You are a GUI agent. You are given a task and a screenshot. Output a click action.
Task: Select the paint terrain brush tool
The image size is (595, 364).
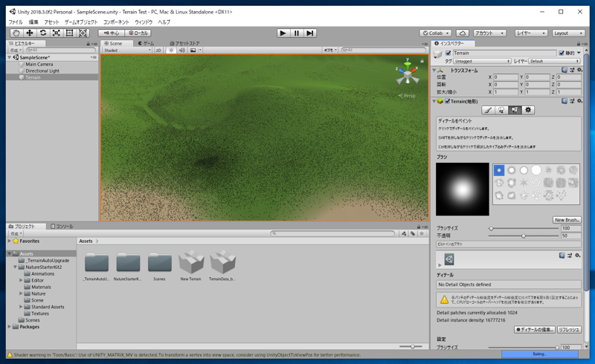(x=488, y=110)
